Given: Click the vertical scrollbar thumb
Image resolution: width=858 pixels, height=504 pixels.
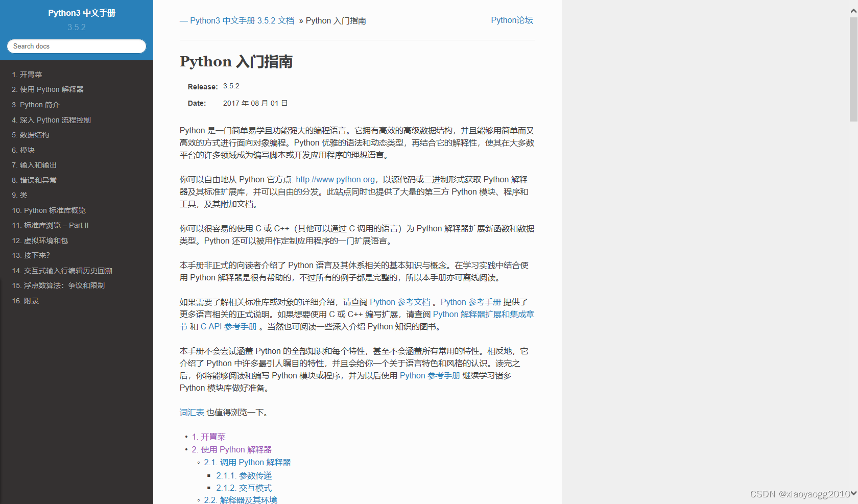Looking at the screenshot, I should point(853,69).
